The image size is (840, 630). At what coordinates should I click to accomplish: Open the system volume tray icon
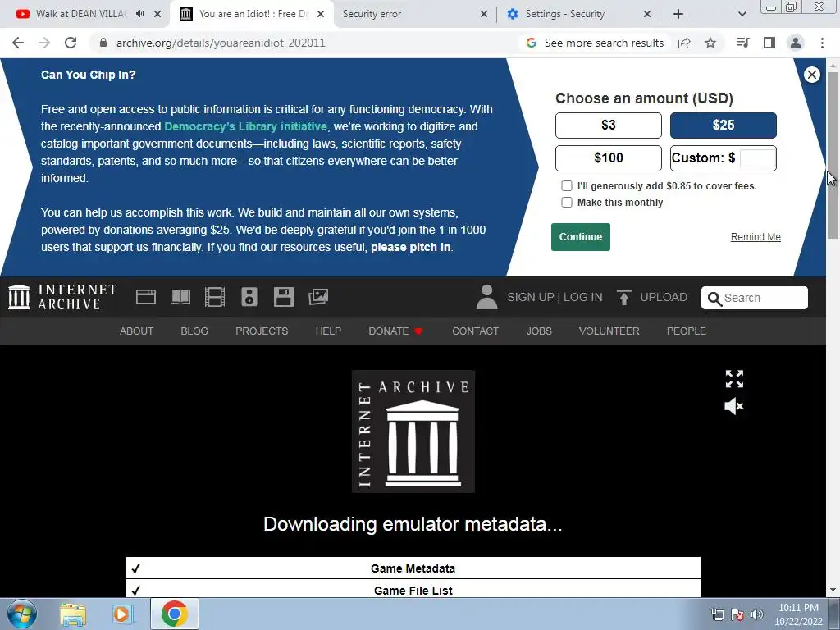click(757, 614)
